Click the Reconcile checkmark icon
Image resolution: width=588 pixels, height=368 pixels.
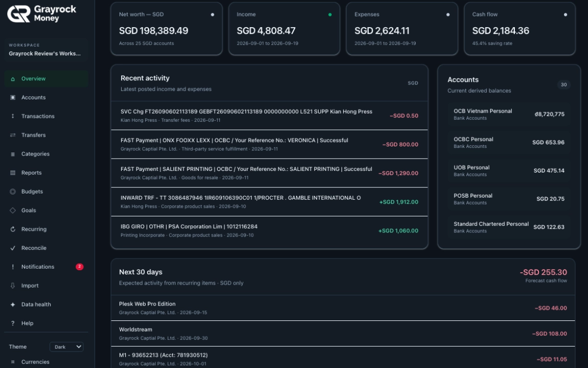13,248
